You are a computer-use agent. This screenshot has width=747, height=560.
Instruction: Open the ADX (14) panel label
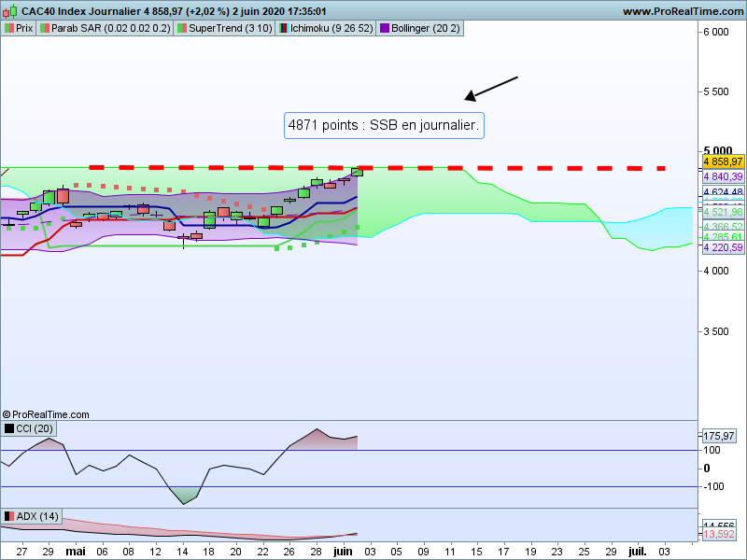tap(32, 516)
